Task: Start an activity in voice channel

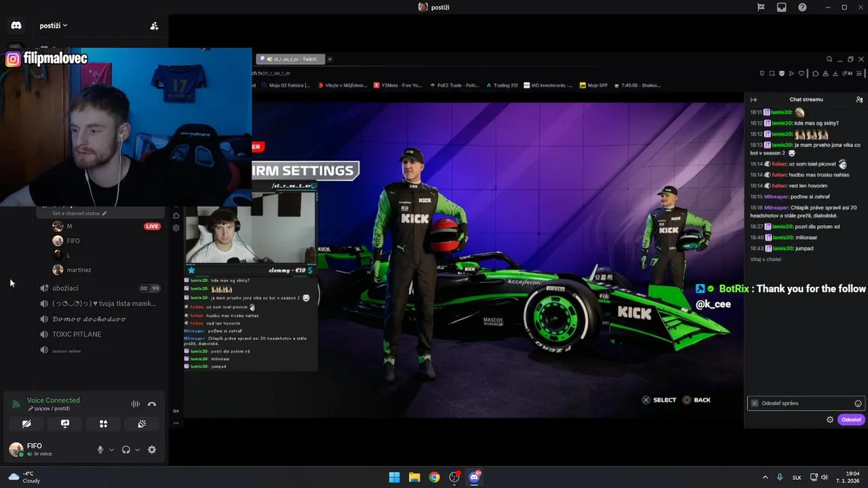Action: 104,424
